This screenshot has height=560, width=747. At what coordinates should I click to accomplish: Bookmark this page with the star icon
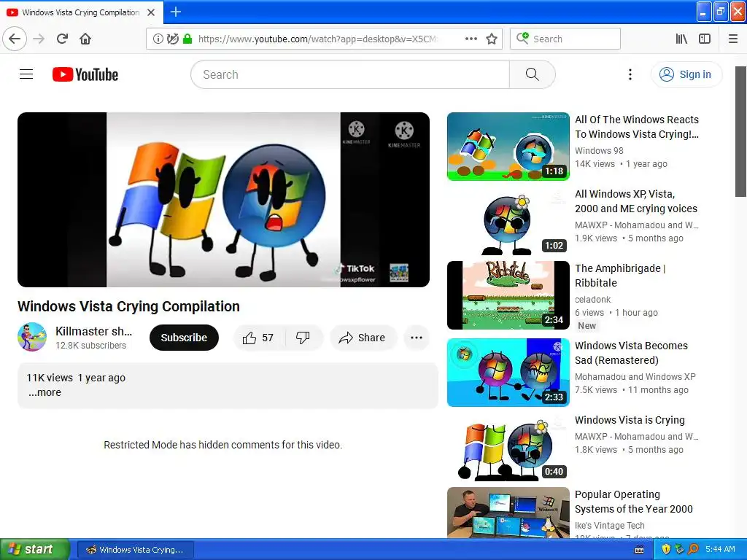coord(492,39)
